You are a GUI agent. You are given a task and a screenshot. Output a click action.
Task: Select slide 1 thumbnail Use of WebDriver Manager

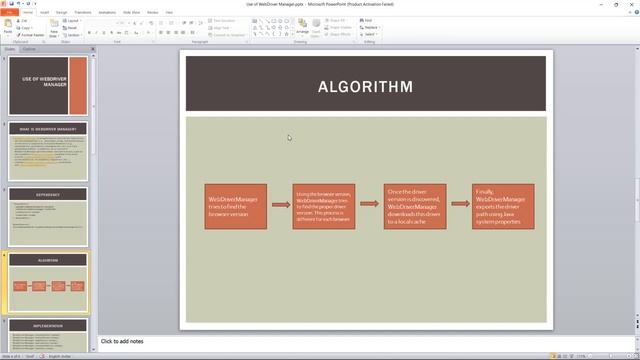(48, 86)
